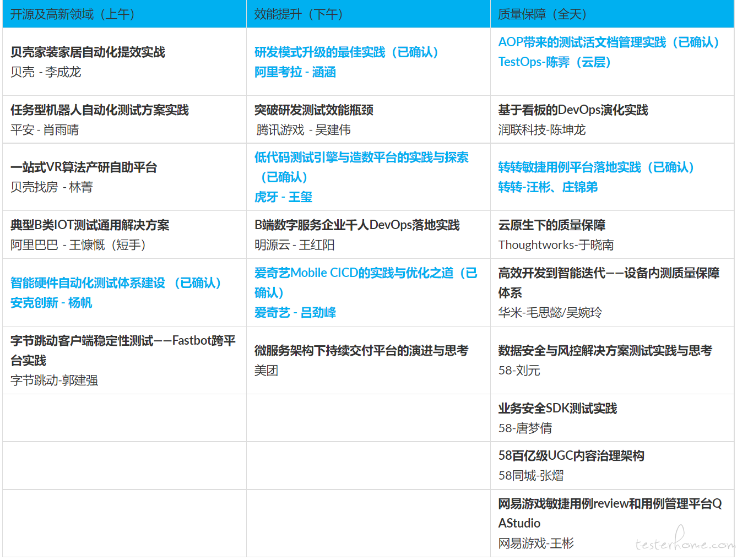Select the title 数据安全与风控解决方案测试实践与思考
The image size is (737, 560).
coord(605,351)
